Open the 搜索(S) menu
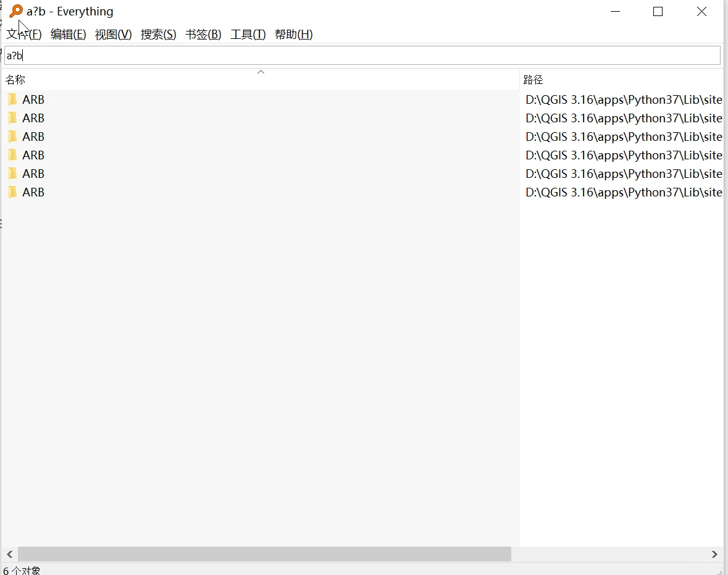 (158, 35)
